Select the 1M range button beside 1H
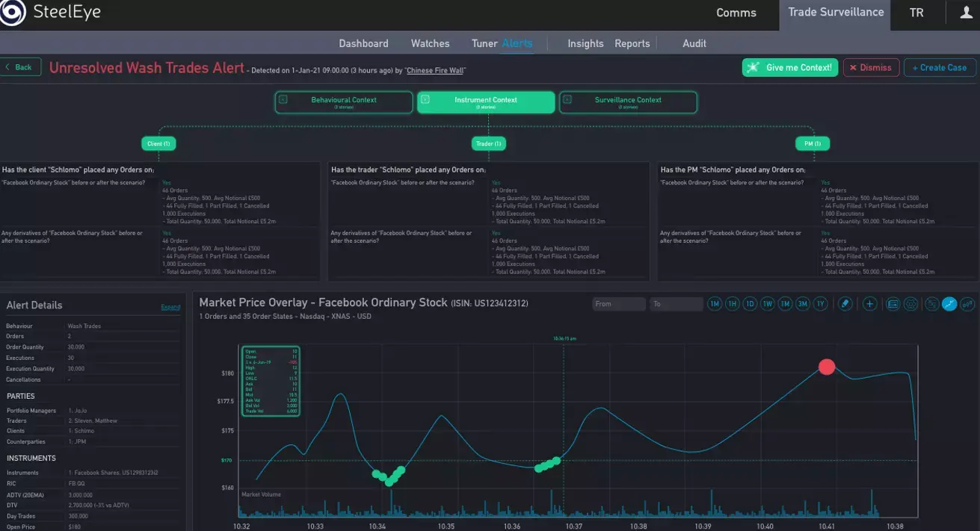This screenshot has width=980, height=531. [715, 304]
